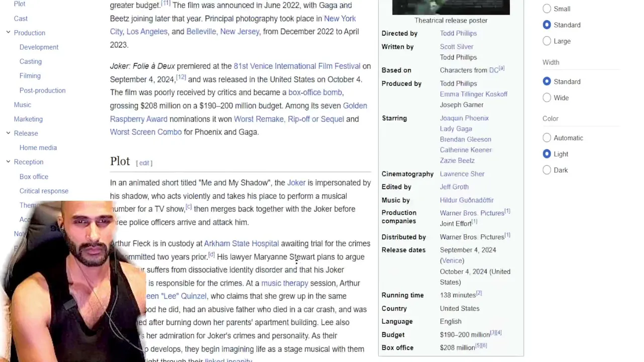The image size is (644, 362).
Task: Set color mode to Automatic
Action: 547,138
